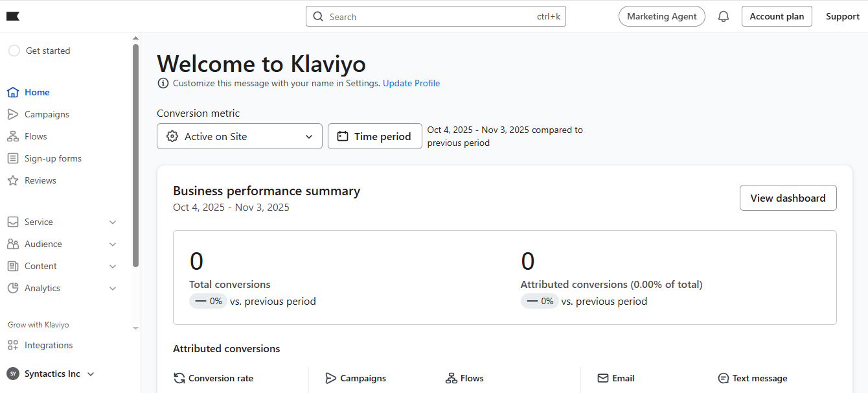Click the Integrations grid icon
868x393 pixels.
click(x=13, y=345)
